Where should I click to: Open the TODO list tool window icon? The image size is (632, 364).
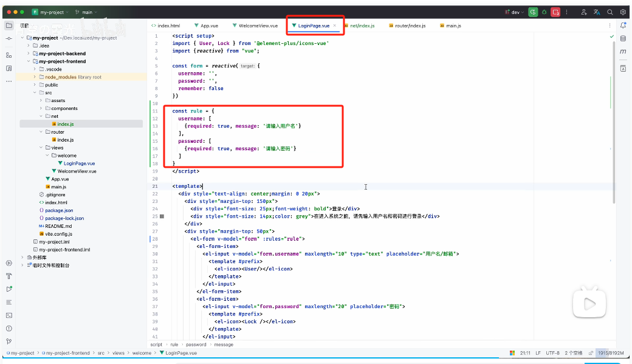click(x=9, y=303)
